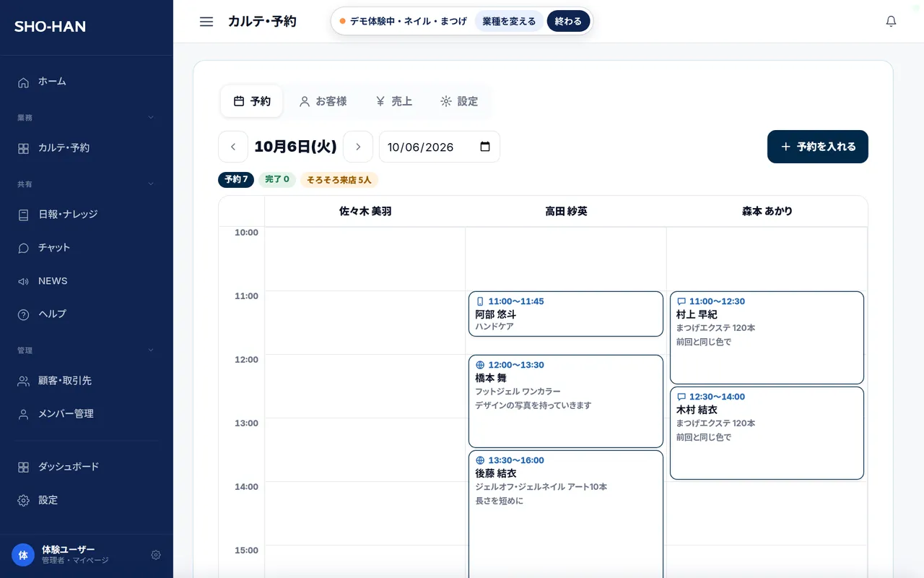Click the ヘルプ question mark icon
This screenshot has width=924, height=578.
click(x=23, y=314)
